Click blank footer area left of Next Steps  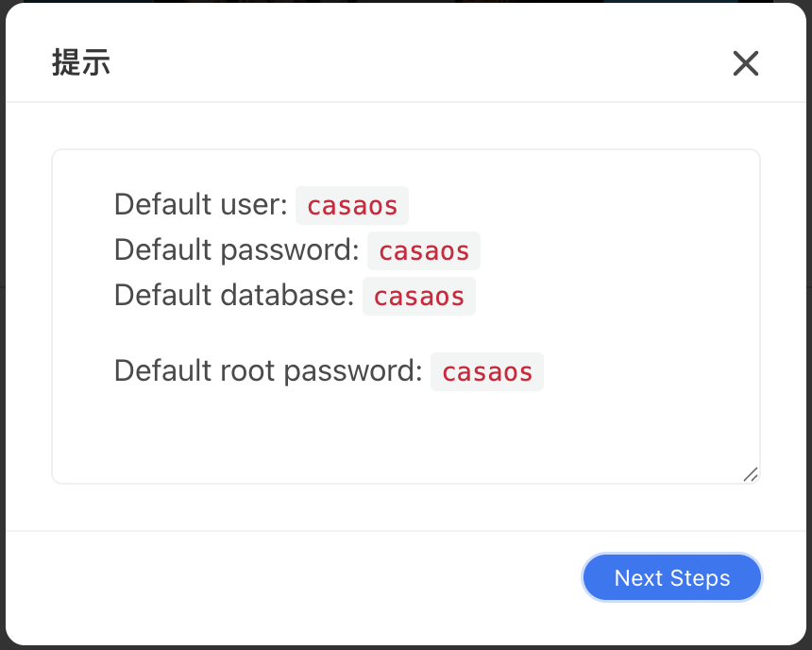(x=283, y=578)
